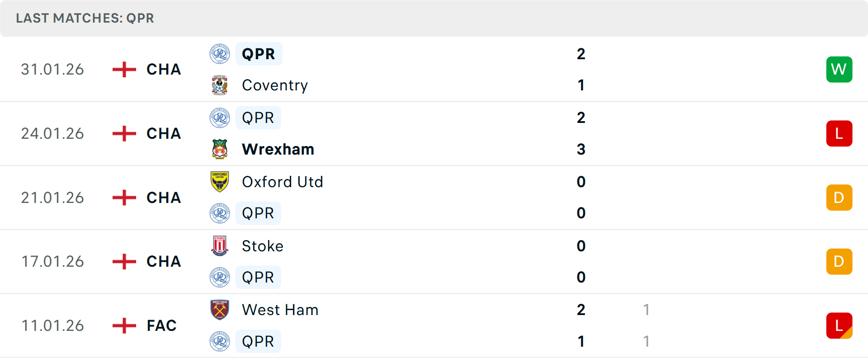The height and width of the screenshot is (358, 868).
Task: Click the orange D badge for the Stoke match
Action: pos(839,262)
